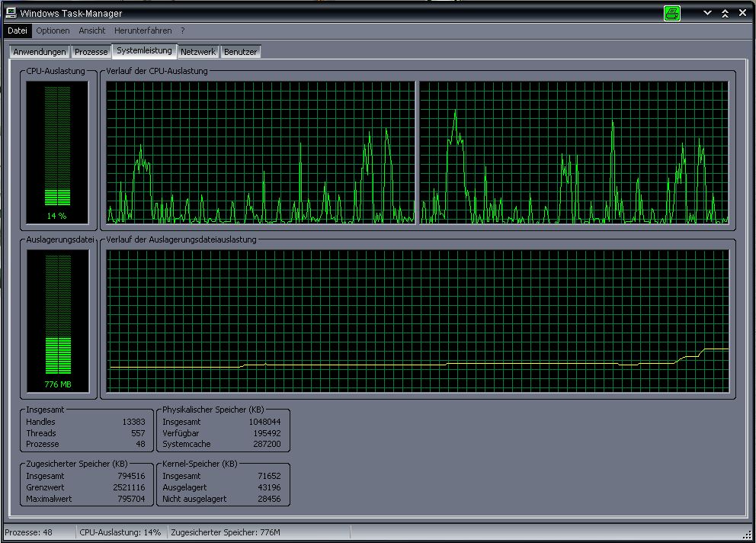Click the right CPU history graph
The width and height of the screenshot is (756, 543).
pyautogui.click(x=574, y=153)
